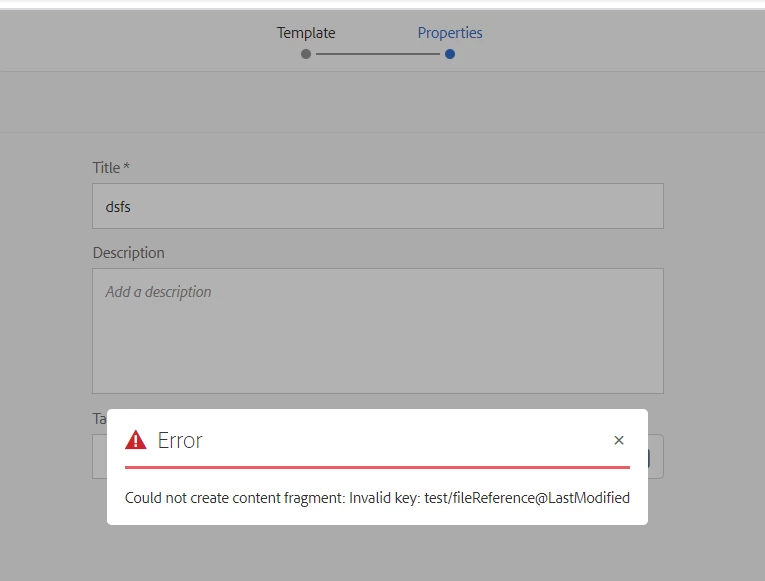This screenshot has width=765, height=581.
Task: Select the Description field label
Action: 128,253
